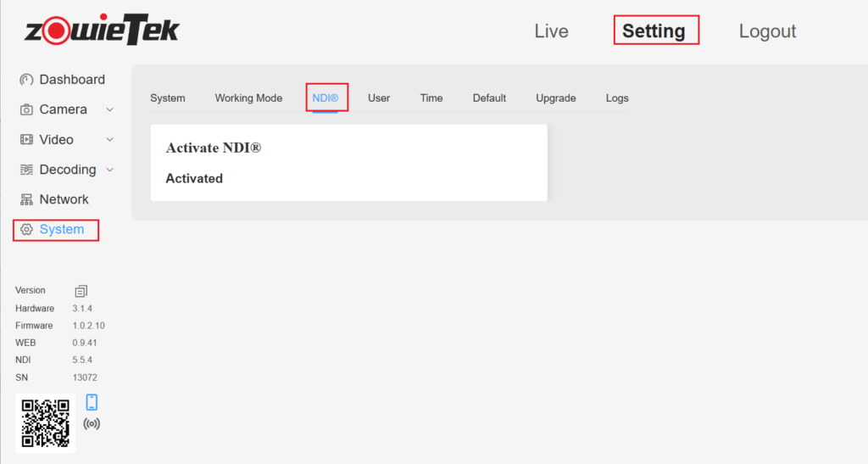Click the Decoding icon in sidebar

pos(26,170)
